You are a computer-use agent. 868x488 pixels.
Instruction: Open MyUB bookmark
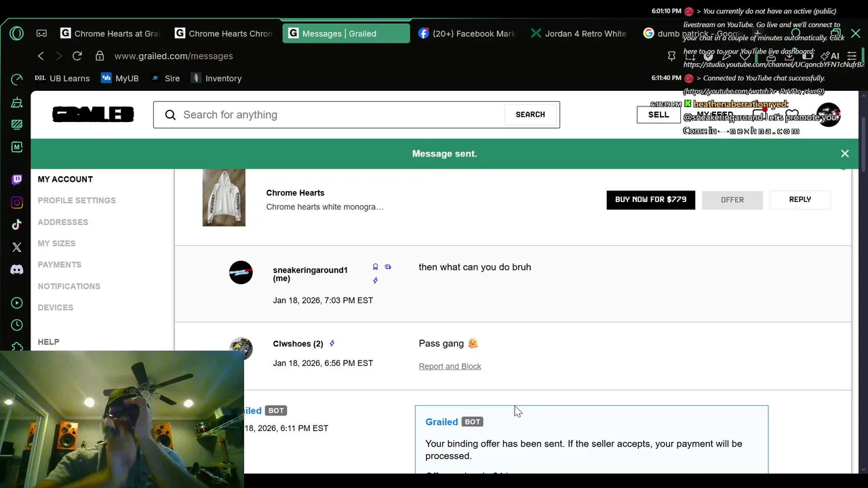[x=120, y=79]
